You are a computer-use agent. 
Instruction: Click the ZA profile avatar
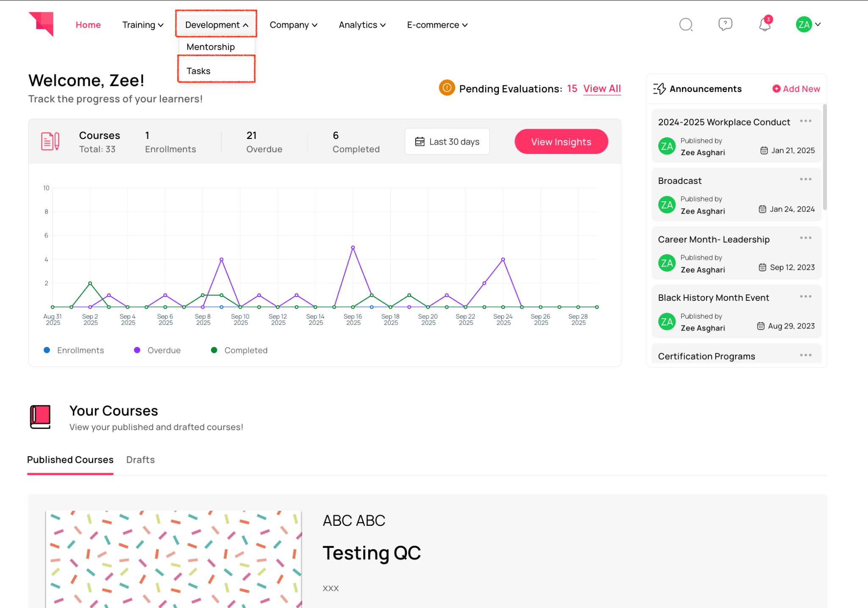tap(804, 25)
